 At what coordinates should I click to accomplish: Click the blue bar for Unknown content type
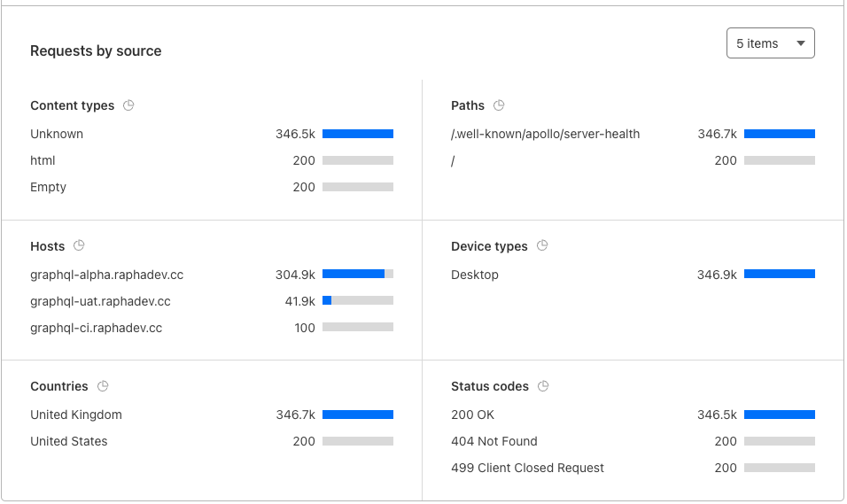click(358, 134)
